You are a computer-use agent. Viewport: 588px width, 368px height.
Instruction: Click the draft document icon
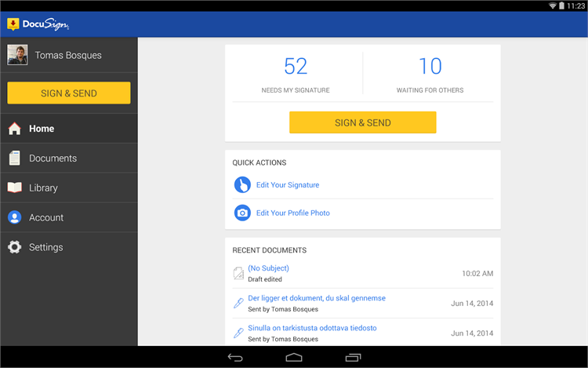tap(238, 273)
